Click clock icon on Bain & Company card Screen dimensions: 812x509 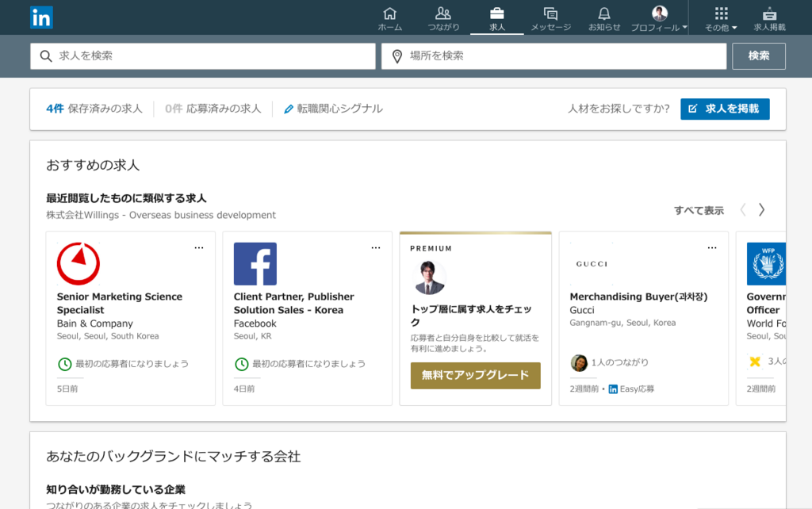point(65,364)
